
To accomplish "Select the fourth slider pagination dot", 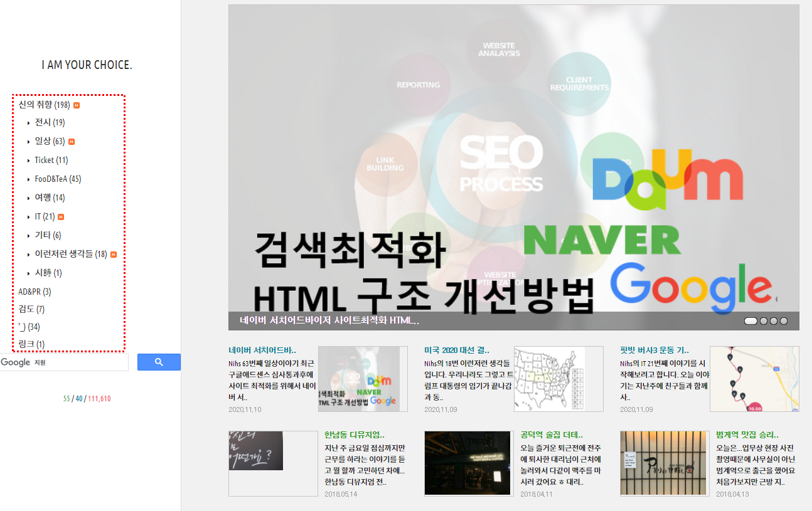I will (x=784, y=321).
